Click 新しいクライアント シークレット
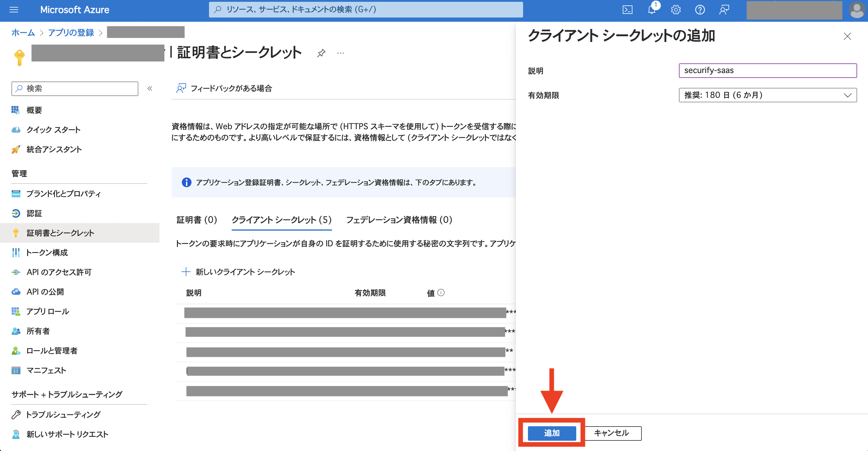The height and width of the screenshot is (451, 868). click(x=238, y=272)
